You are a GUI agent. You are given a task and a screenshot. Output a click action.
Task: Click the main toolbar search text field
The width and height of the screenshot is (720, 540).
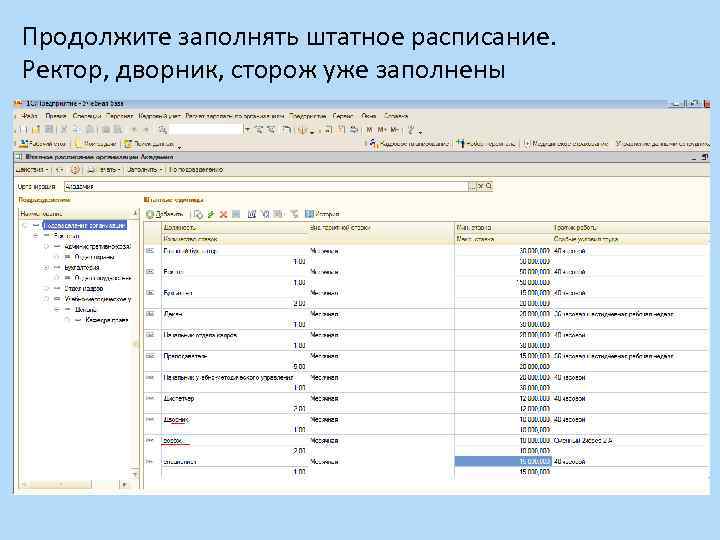(206, 130)
